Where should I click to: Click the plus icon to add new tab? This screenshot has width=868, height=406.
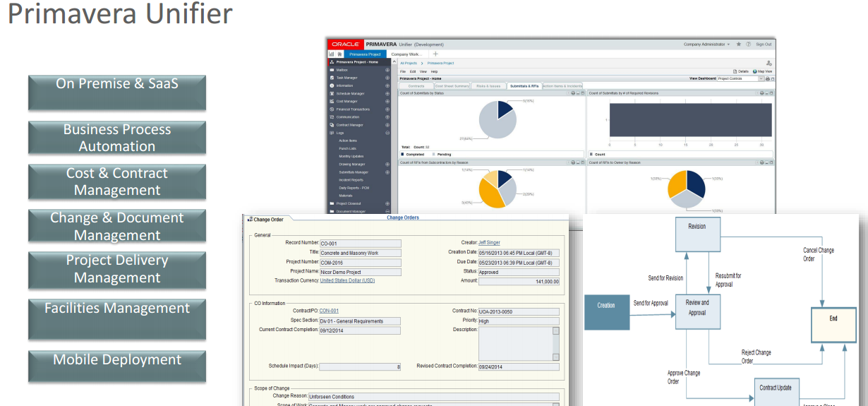pos(435,54)
